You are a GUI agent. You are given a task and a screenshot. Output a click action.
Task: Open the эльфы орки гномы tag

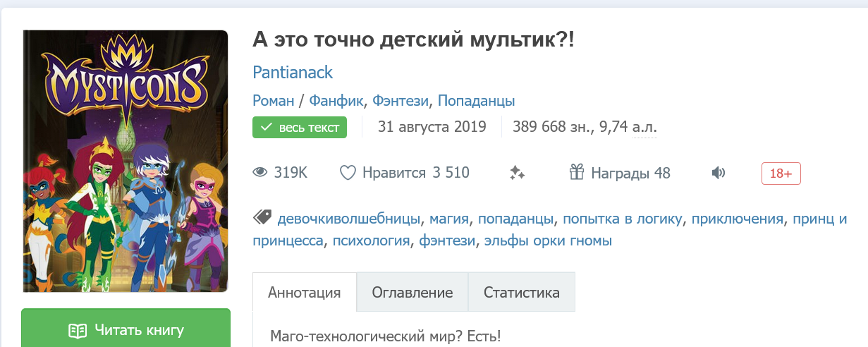(548, 241)
